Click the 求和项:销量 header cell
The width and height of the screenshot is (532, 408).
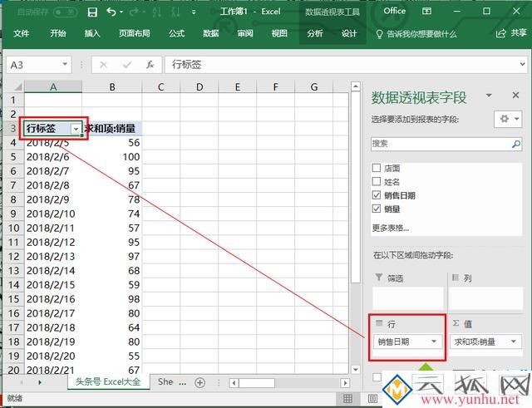click(112, 128)
